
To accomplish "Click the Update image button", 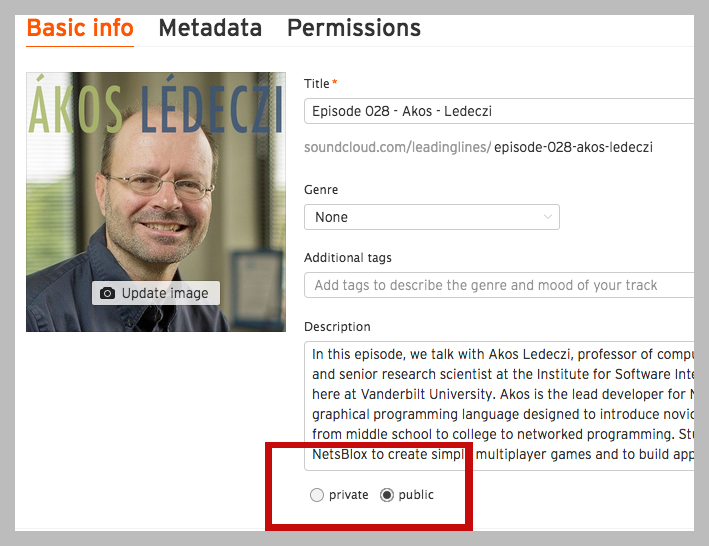I will point(156,293).
